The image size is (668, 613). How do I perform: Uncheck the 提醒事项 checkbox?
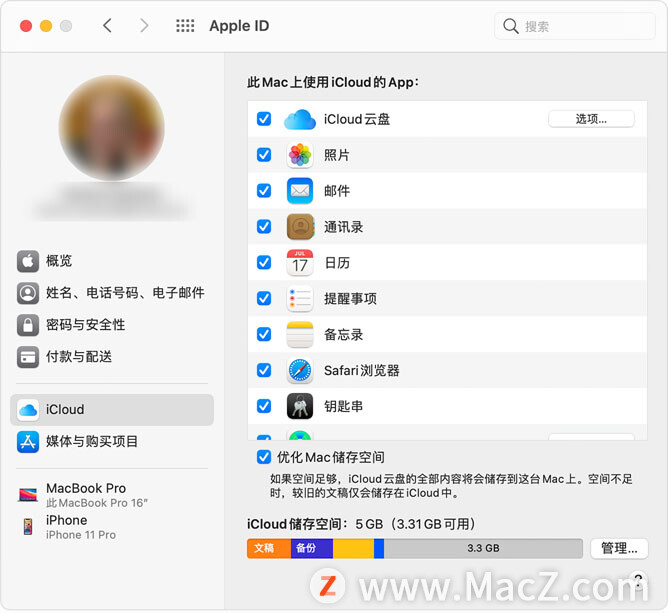click(264, 298)
